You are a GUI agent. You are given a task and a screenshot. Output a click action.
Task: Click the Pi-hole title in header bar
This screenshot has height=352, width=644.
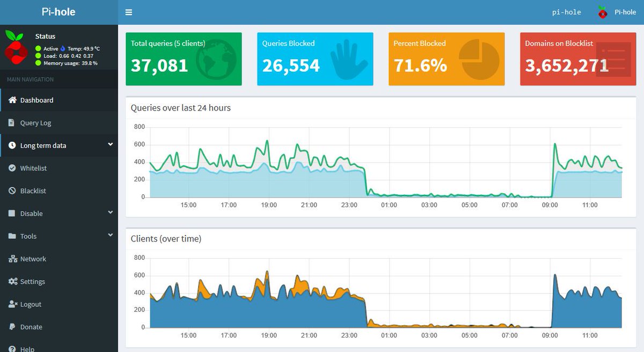pos(58,12)
